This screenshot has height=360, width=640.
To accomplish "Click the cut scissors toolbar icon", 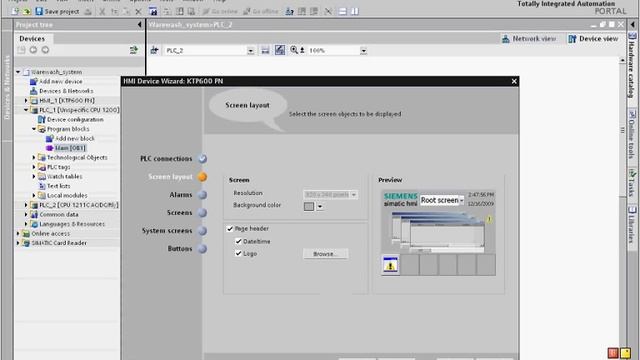I will pos(102,11).
